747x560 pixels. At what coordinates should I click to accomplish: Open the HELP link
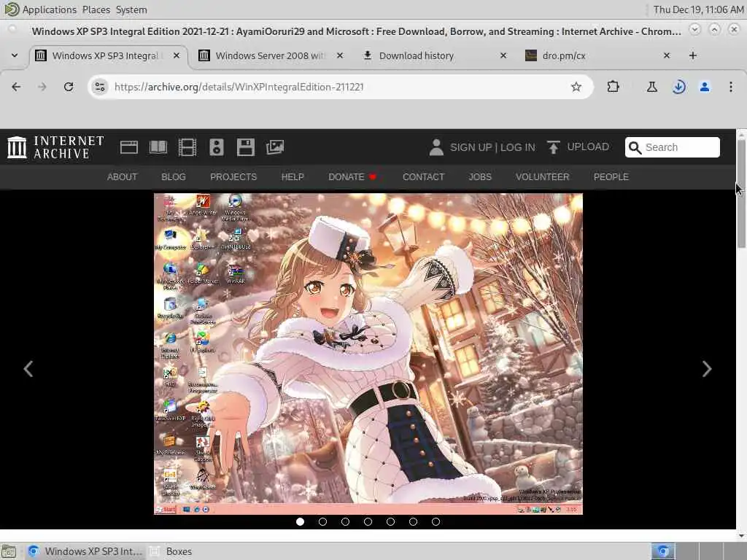pos(293,176)
